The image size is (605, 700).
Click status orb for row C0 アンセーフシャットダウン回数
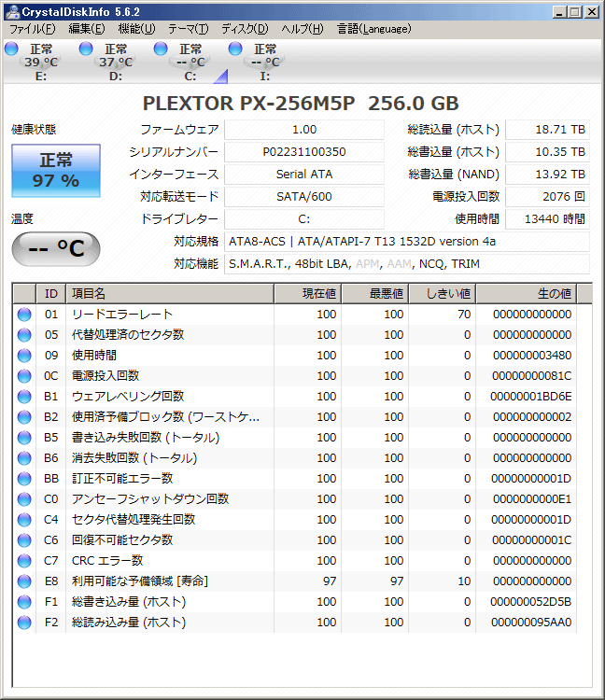point(24,499)
